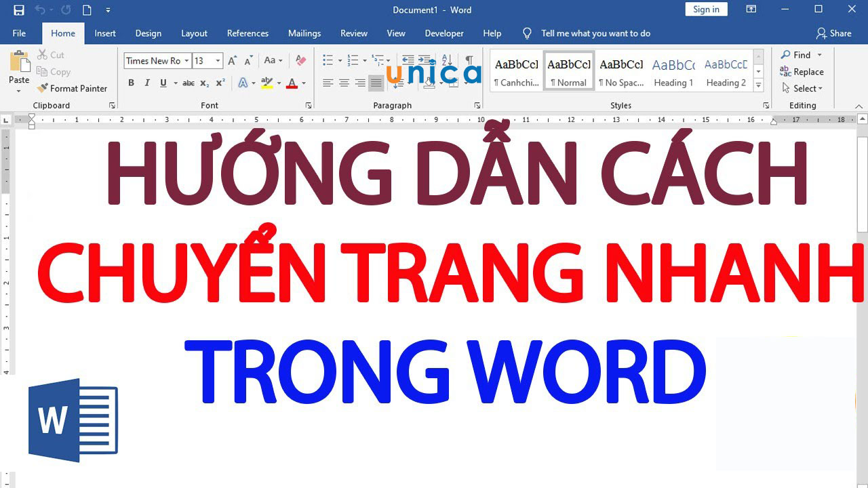Screen dimensions: 868x488
Task: Switch to the Design tab
Action: (148, 33)
